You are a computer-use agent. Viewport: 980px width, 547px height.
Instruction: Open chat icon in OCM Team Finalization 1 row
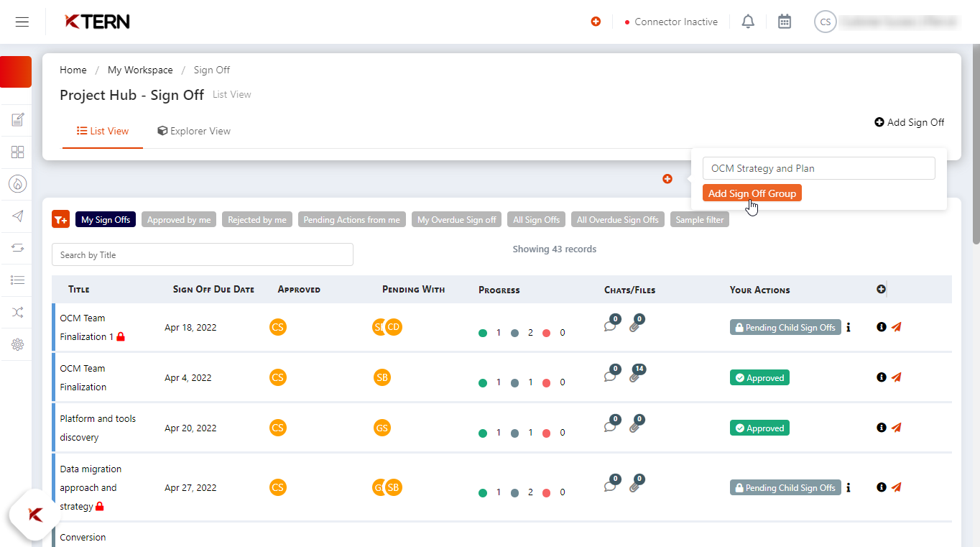(610, 326)
